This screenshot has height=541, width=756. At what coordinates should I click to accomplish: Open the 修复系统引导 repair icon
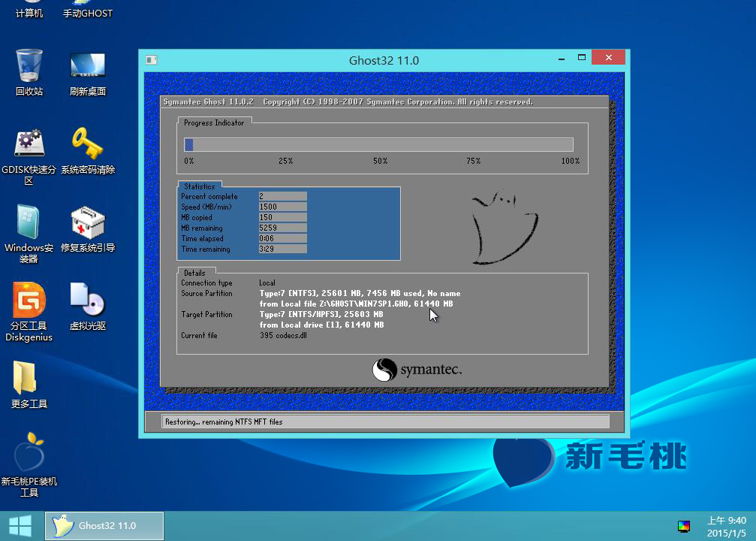click(x=88, y=229)
